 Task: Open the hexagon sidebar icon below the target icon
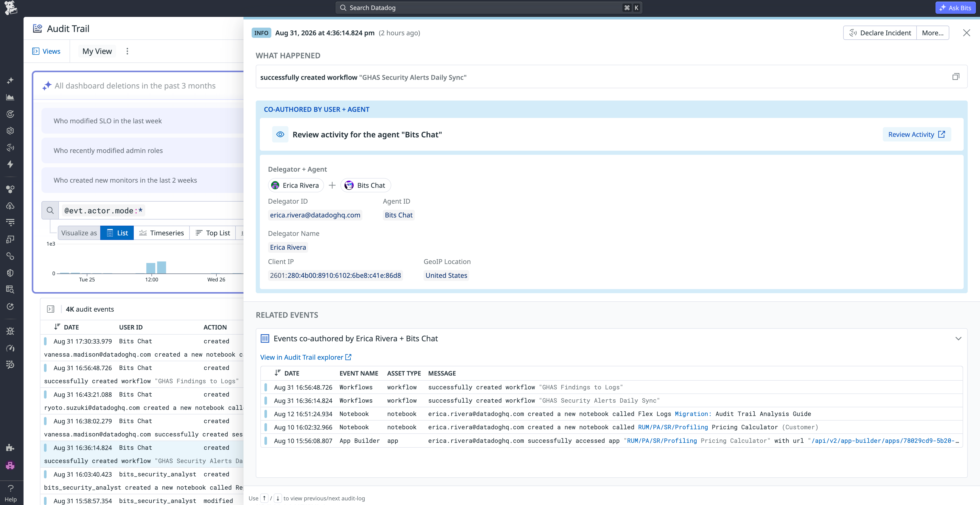click(10, 131)
